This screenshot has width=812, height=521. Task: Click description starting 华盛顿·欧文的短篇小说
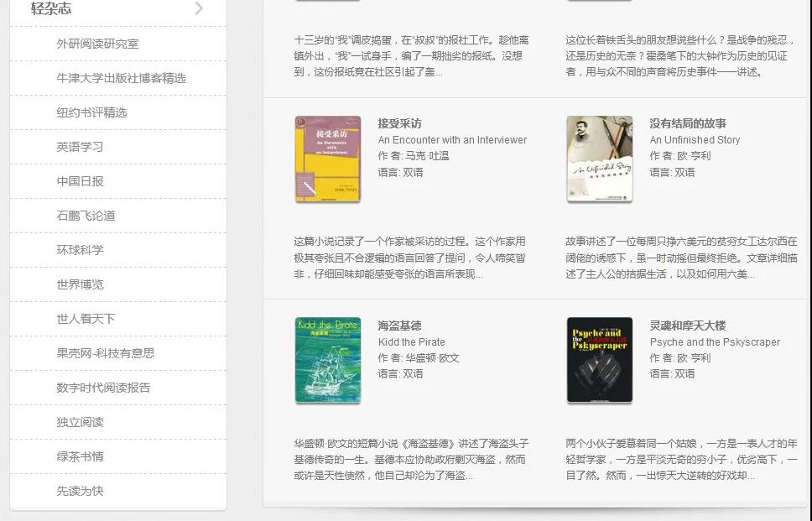(x=411, y=460)
